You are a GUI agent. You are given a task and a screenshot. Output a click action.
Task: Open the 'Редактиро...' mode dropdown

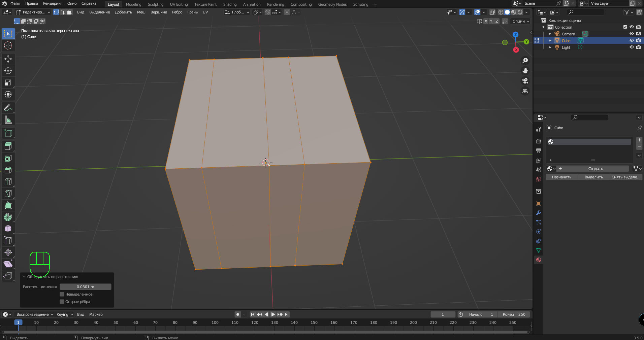[x=33, y=12]
